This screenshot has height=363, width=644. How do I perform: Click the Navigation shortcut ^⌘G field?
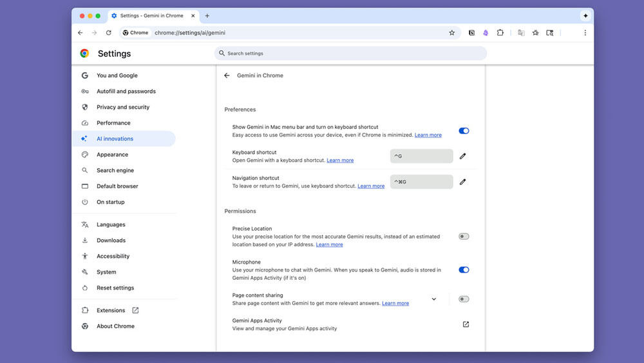coord(421,182)
